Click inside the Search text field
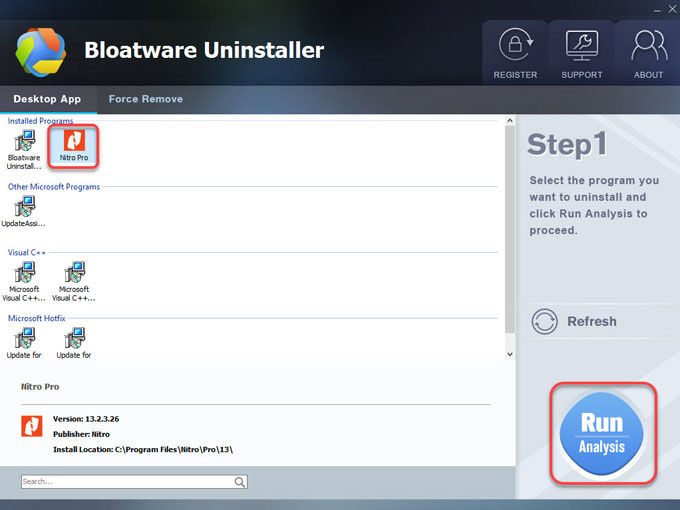The height and width of the screenshot is (510, 680). (125, 482)
